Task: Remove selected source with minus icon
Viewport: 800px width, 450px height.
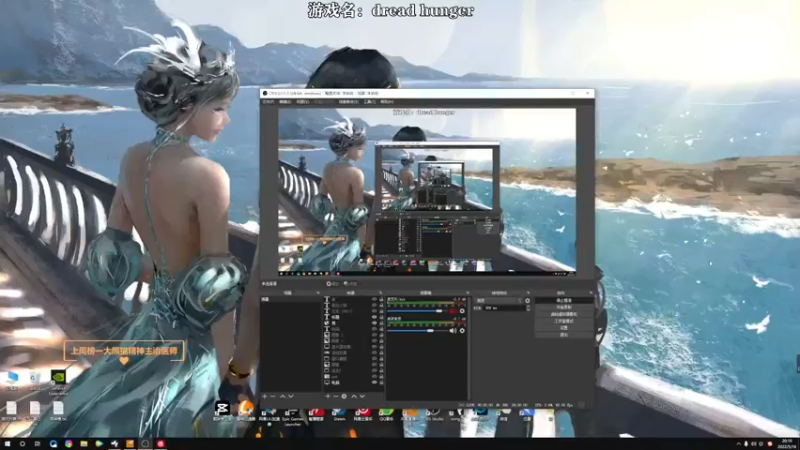Action: 336,396
